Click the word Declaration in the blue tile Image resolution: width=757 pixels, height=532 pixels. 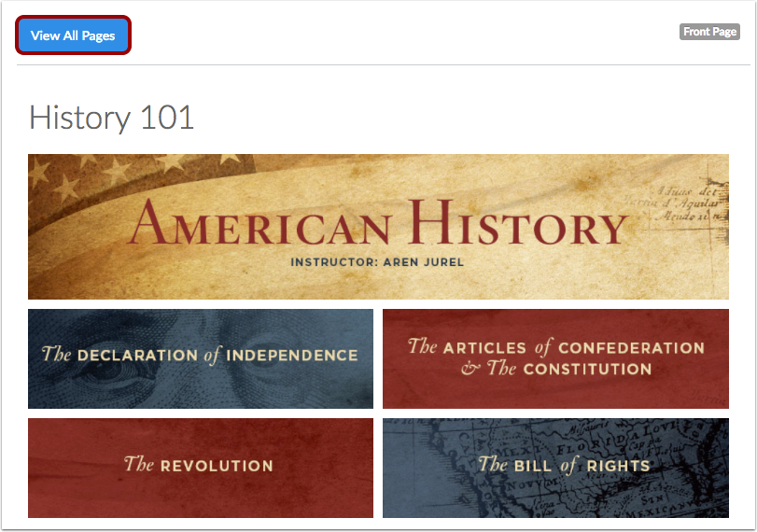pos(137,356)
